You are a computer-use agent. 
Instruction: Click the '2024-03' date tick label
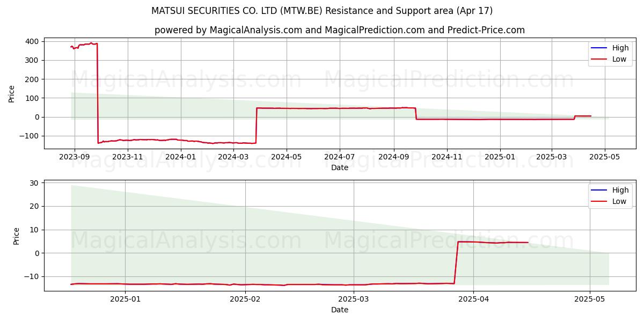tap(233, 157)
